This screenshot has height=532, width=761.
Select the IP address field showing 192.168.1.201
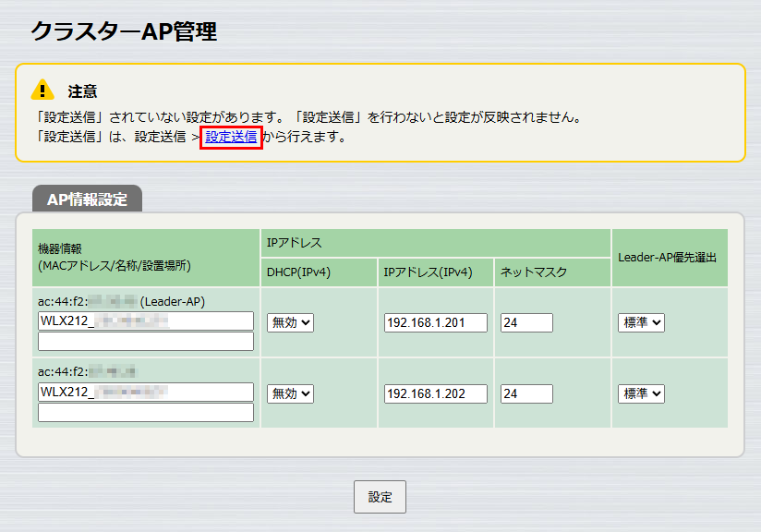point(436,322)
